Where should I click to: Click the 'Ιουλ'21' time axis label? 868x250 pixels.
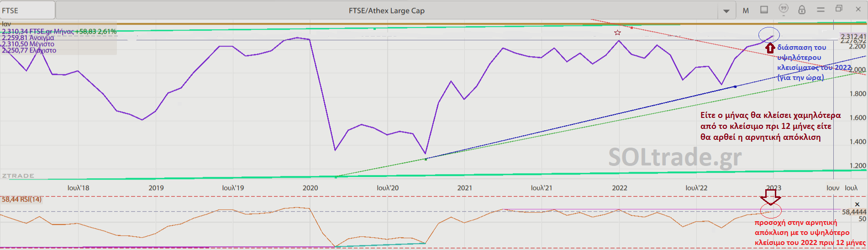[542, 188]
